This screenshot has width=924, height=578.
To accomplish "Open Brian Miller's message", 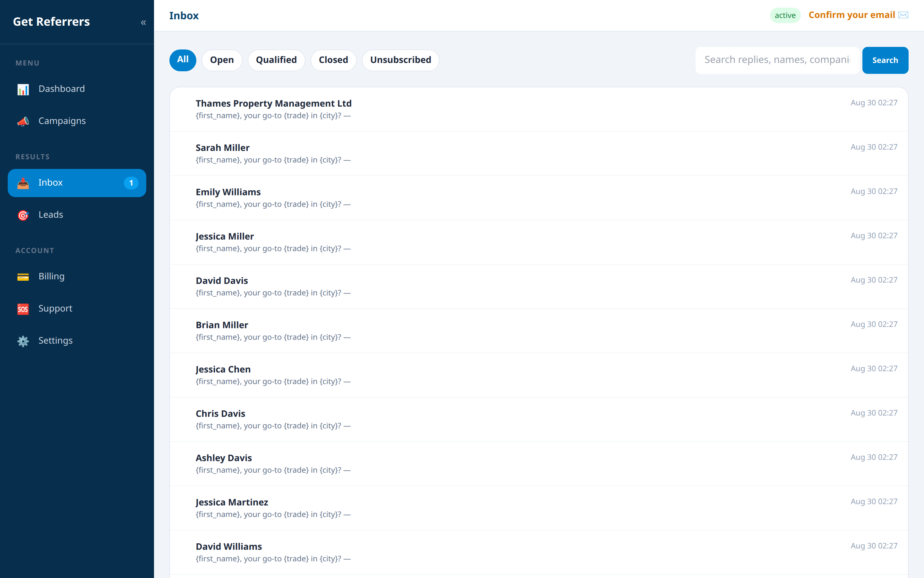I will (x=539, y=331).
